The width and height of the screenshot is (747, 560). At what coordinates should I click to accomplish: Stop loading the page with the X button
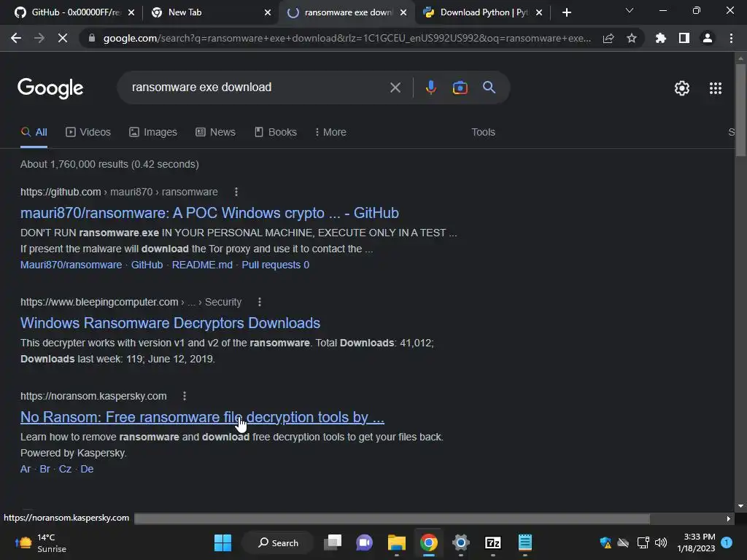(63, 38)
